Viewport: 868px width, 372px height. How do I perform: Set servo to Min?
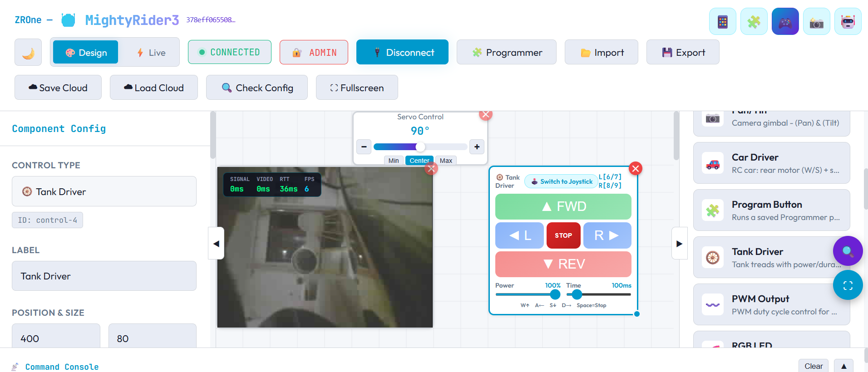coord(394,161)
